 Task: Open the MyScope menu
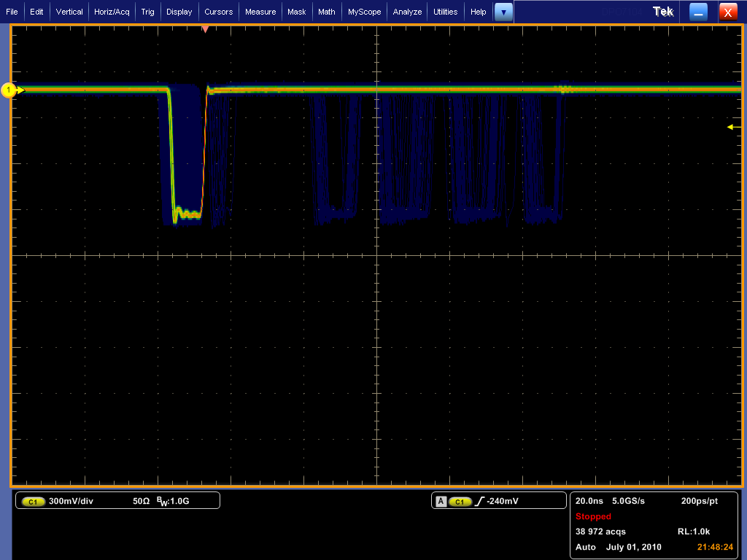(x=365, y=12)
